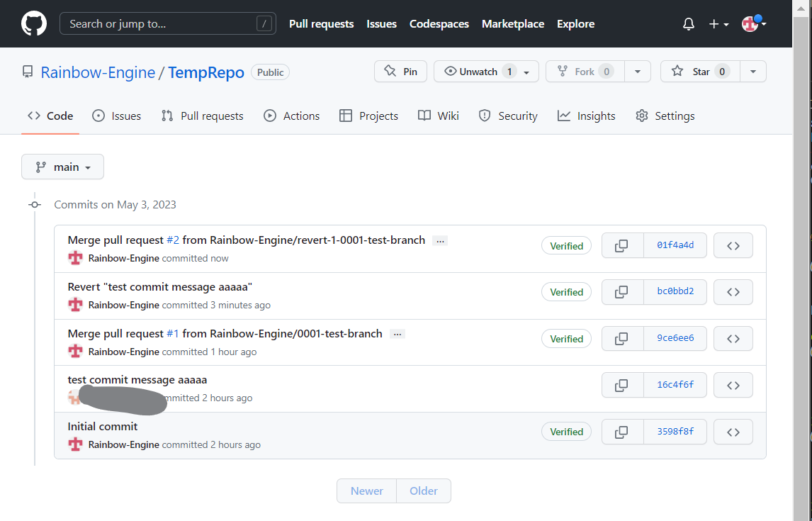Show Verified signature details for commit 01f4a4d
This screenshot has height=521, width=812.
pos(567,246)
